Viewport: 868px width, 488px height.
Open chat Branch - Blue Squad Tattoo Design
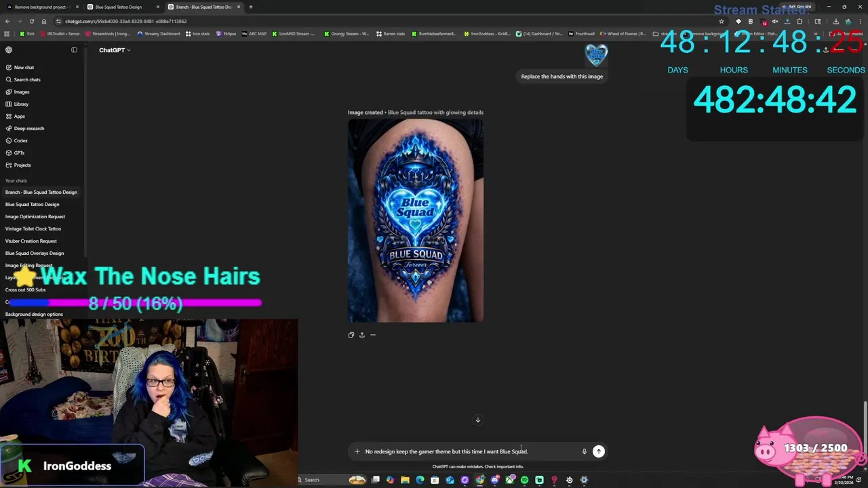point(41,192)
